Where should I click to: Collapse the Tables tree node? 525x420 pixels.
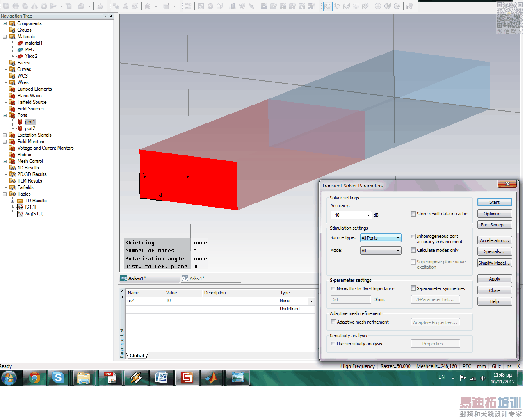point(5,194)
